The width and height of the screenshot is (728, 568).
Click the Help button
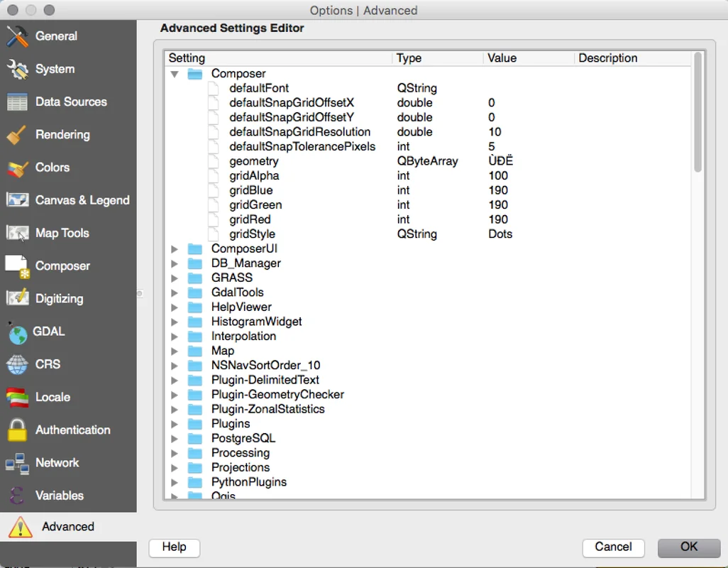click(174, 547)
